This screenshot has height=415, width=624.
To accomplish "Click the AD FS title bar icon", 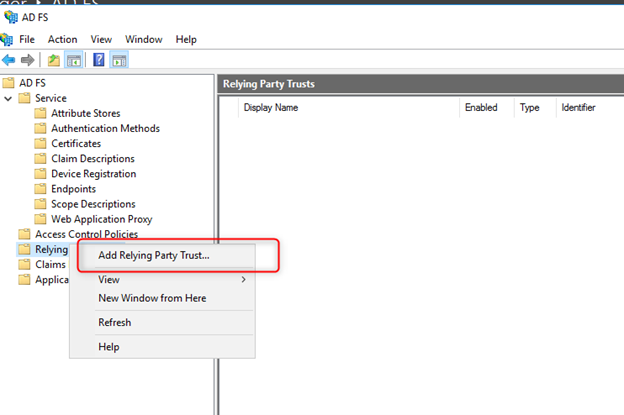I will pos(11,17).
